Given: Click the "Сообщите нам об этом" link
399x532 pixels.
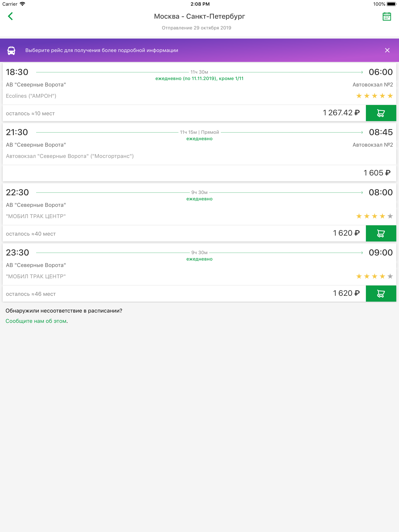Looking at the screenshot, I should 36,321.
